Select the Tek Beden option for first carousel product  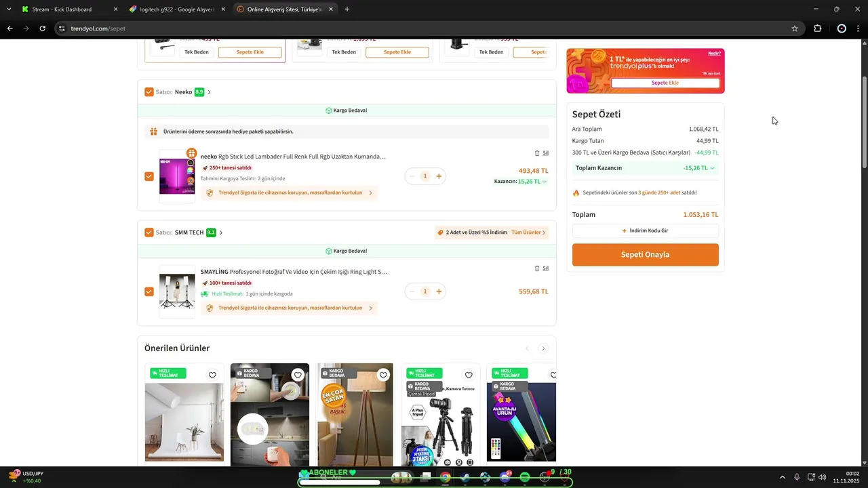tap(197, 52)
